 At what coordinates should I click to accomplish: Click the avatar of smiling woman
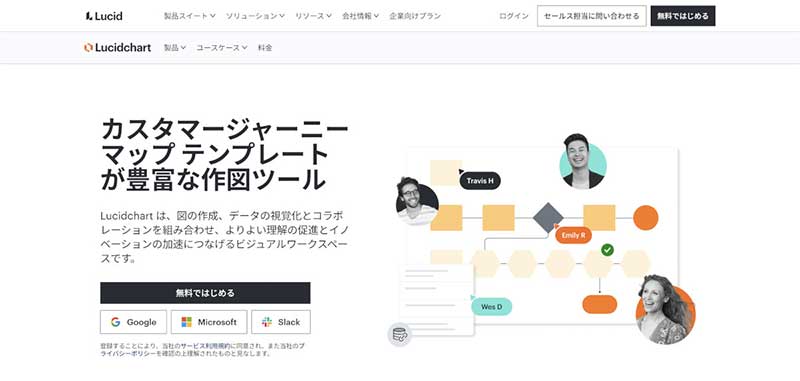coord(665,310)
